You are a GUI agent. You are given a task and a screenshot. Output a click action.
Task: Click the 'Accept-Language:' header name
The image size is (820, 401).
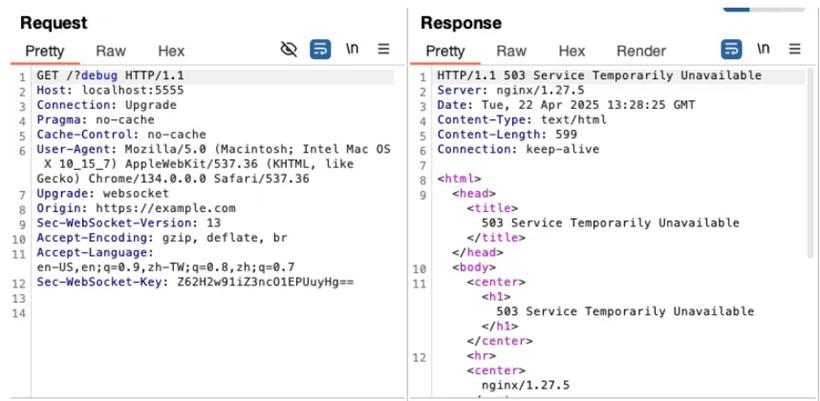click(95, 253)
